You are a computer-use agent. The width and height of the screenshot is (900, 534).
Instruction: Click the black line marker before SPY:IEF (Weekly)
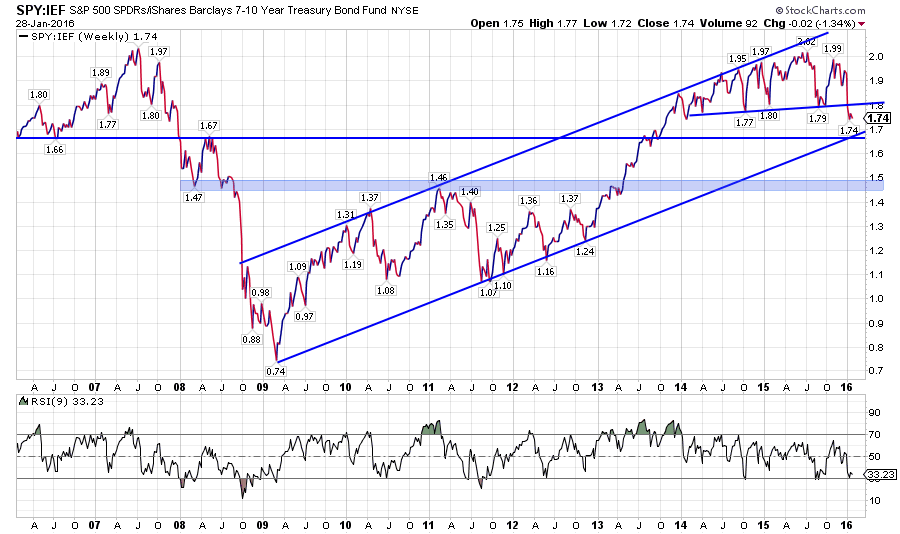pos(24,36)
